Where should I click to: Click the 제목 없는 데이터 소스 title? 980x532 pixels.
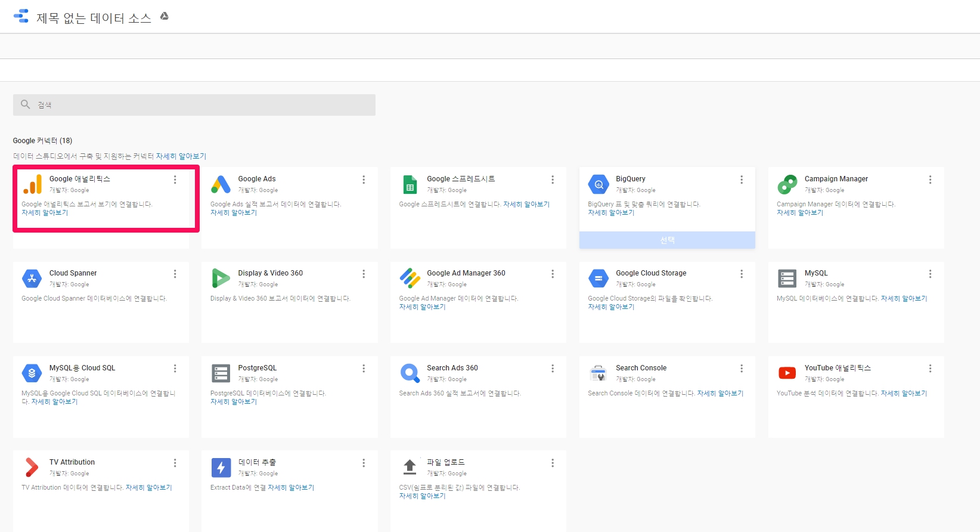[94, 18]
